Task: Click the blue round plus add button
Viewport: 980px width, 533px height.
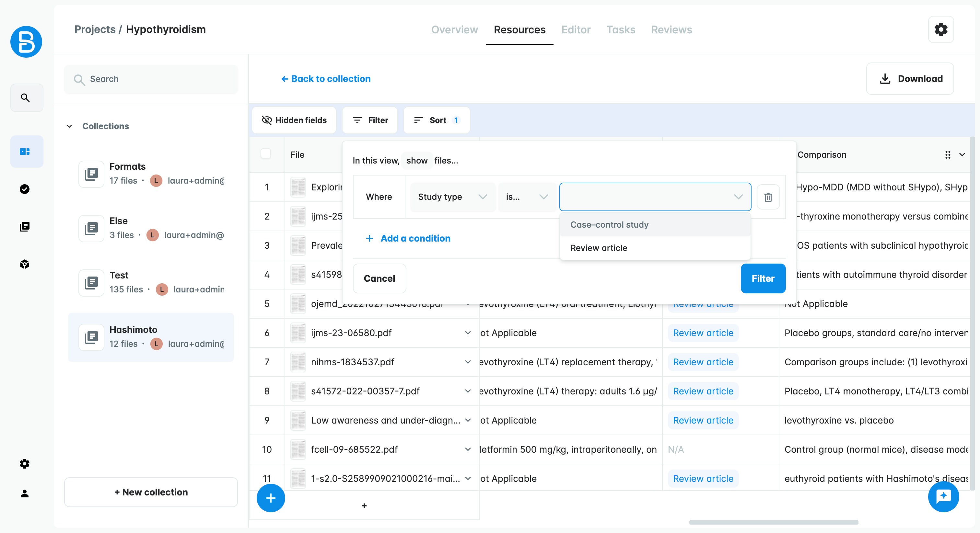Action: 271,498
